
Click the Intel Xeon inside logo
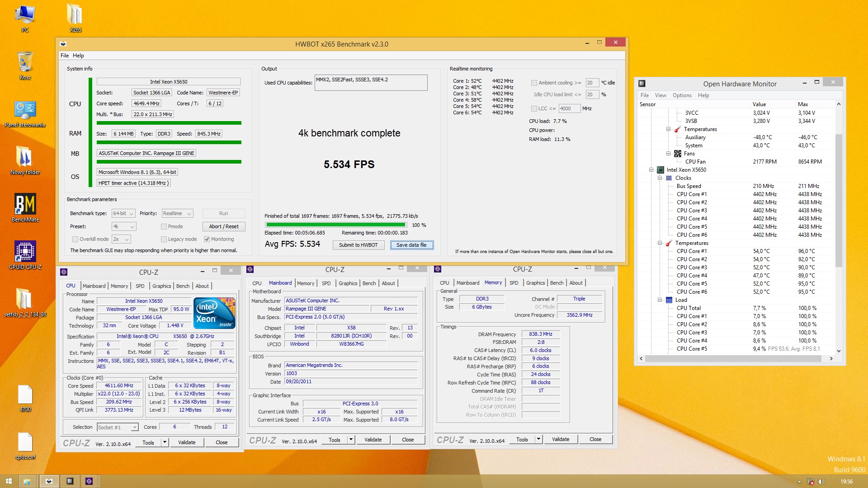click(214, 313)
